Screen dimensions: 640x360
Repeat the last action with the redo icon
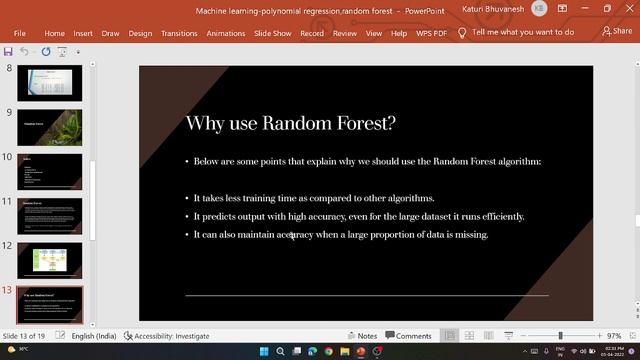[x=46, y=51]
